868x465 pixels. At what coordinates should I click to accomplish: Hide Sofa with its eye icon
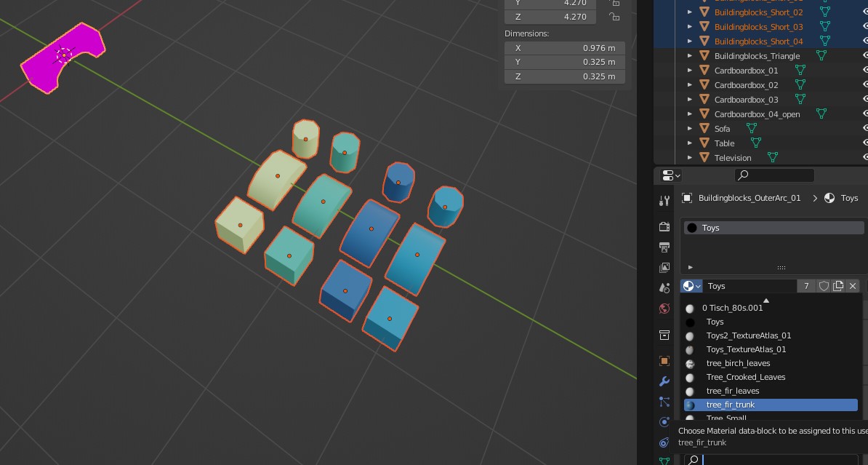(865, 129)
